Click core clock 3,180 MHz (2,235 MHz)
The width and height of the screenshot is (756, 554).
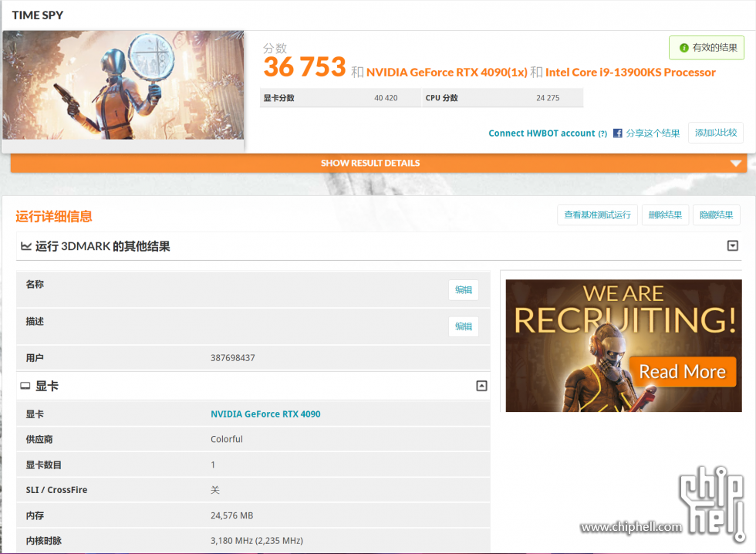256,541
